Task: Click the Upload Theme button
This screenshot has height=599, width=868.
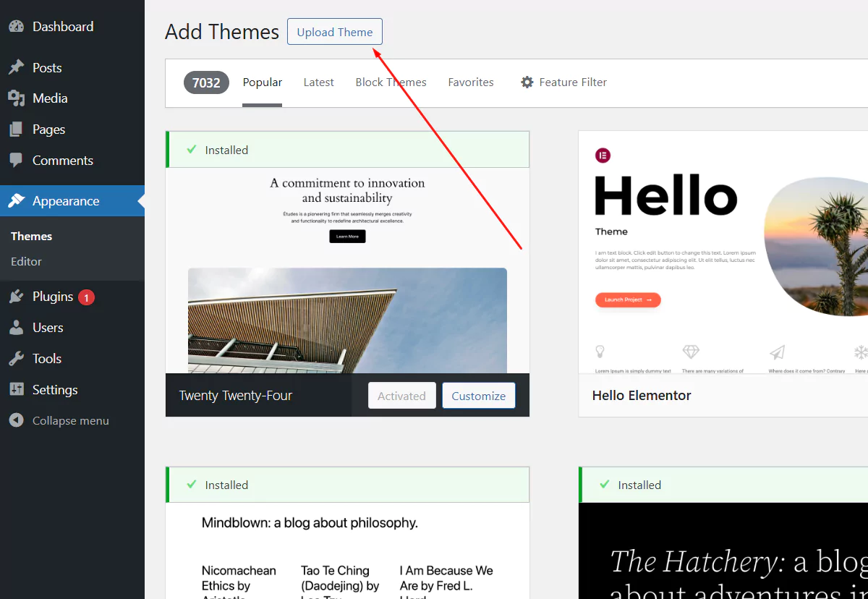Action: coord(335,33)
